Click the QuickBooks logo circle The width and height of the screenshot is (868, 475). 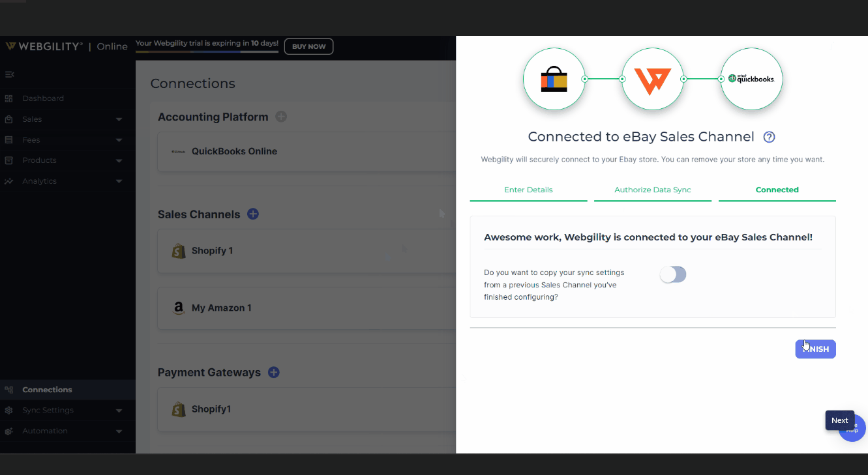(x=751, y=79)
